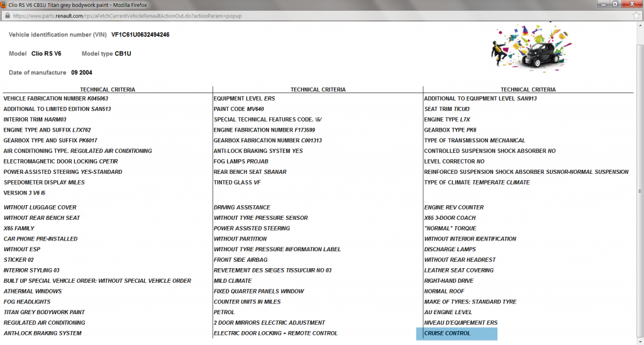Click the date of manufacture 09 2004
The height and width of the screenshot is (345, 644).
82,72
